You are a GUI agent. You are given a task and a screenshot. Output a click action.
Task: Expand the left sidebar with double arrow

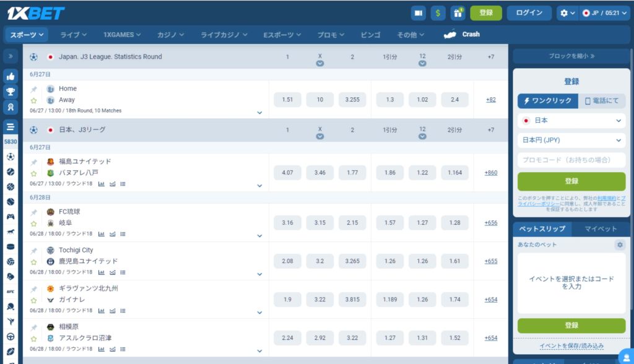click(x=11, y=56)
